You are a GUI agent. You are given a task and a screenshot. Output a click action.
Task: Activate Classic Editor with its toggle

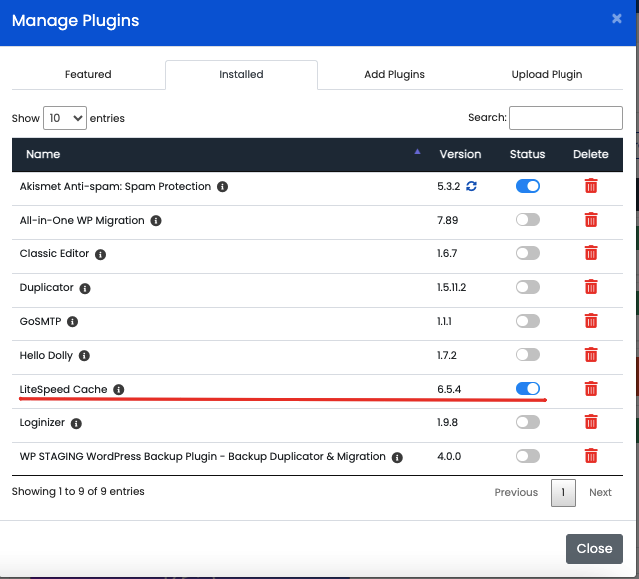(528, 253)
